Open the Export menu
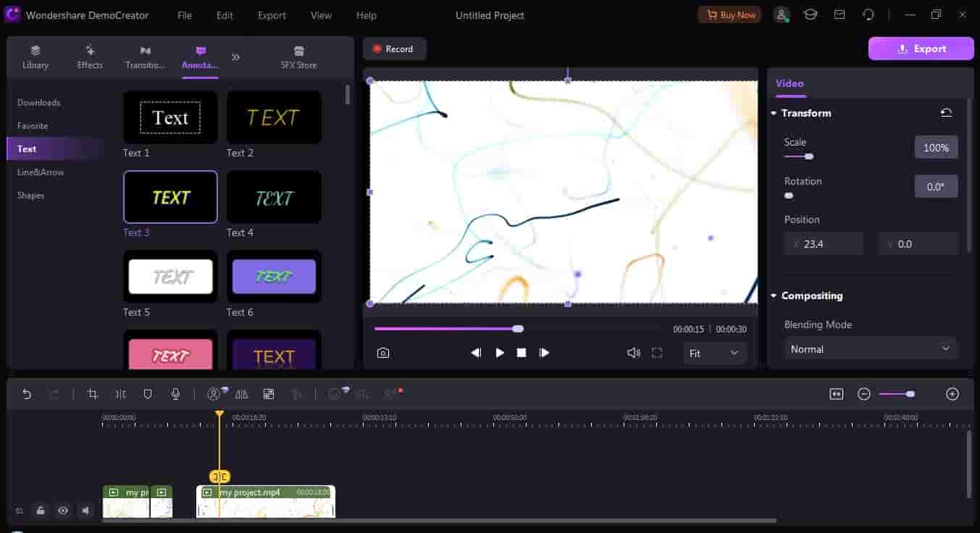 tap(272, 15)
